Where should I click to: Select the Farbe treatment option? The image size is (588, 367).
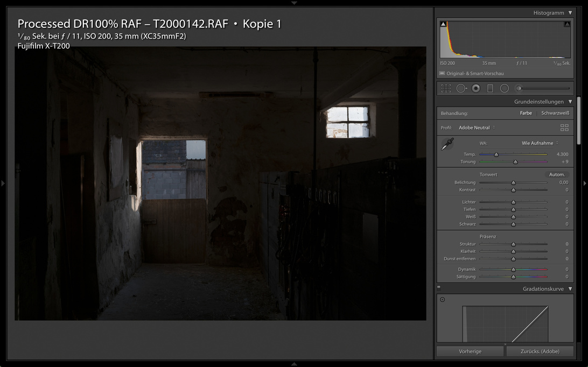tap(526, 113)
